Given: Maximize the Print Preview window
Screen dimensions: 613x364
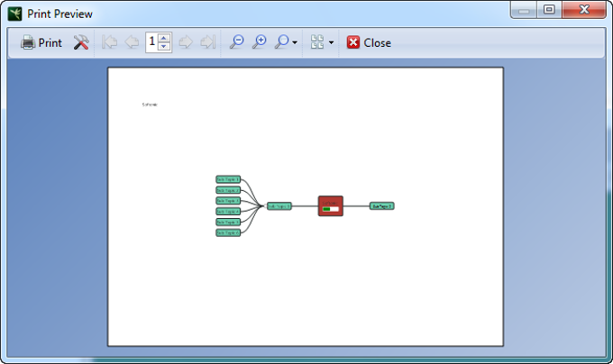Looking at the screenshot, I should click(549, 9).
